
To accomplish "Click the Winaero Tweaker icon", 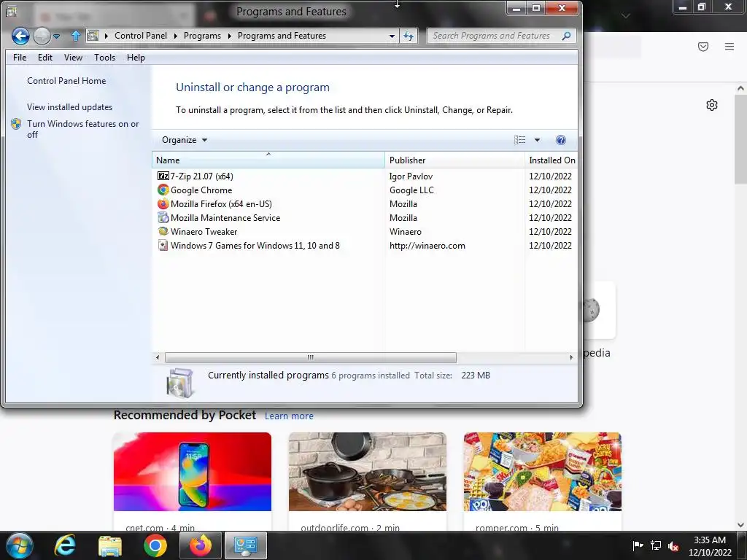I will click(163, 231).
